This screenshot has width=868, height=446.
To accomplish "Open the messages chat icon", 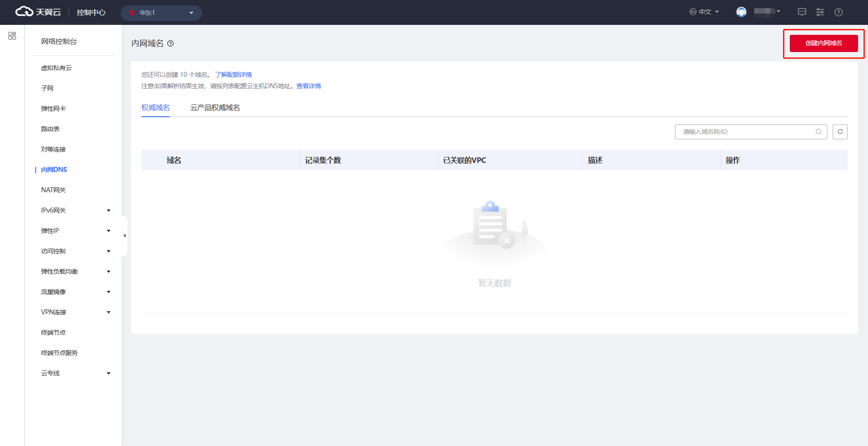I will (802, 12).
